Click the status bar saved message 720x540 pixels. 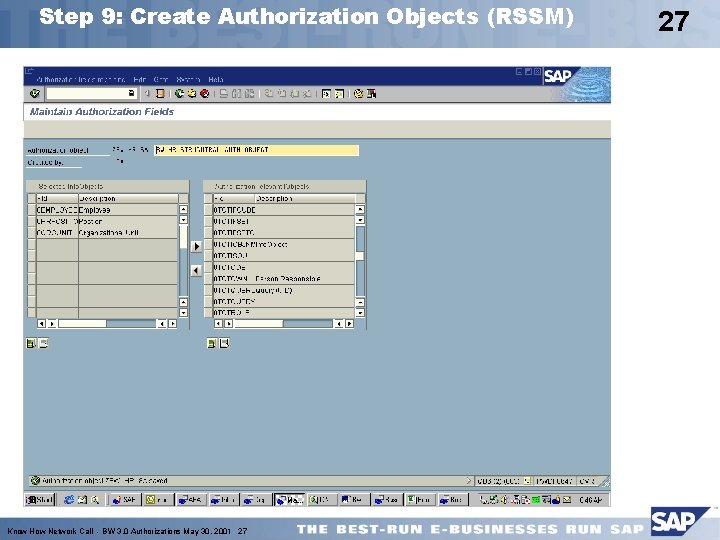tap(105, 481)
